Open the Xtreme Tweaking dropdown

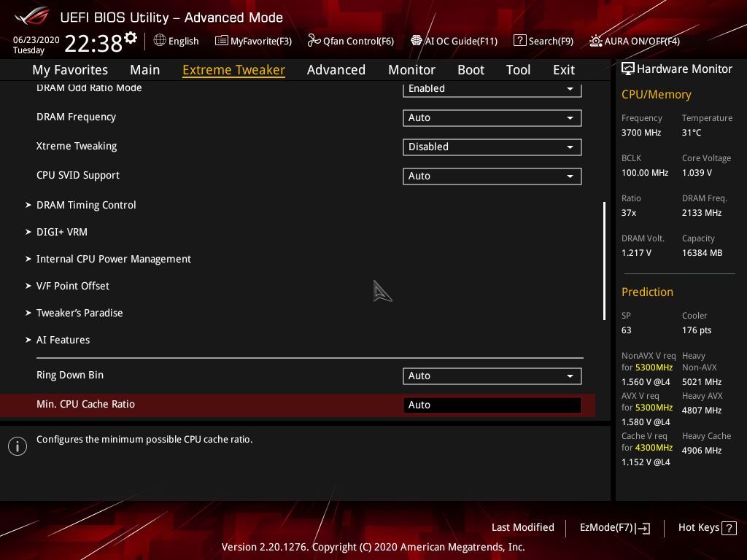[492, 147]
